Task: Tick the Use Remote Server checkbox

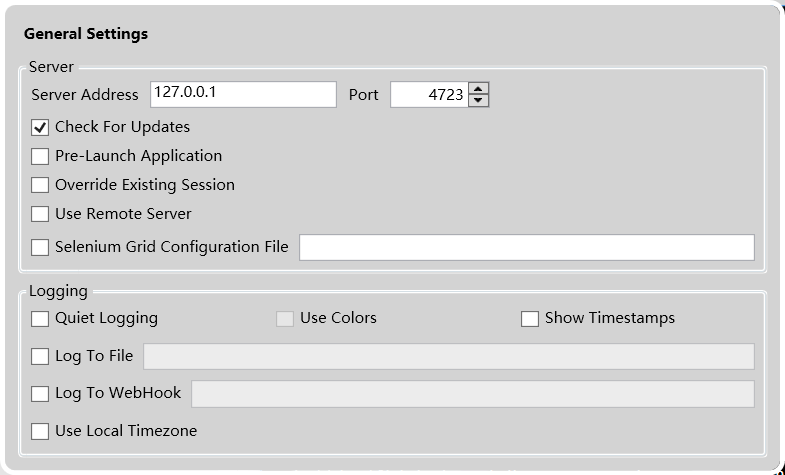Action: click(x=40, y=214)
